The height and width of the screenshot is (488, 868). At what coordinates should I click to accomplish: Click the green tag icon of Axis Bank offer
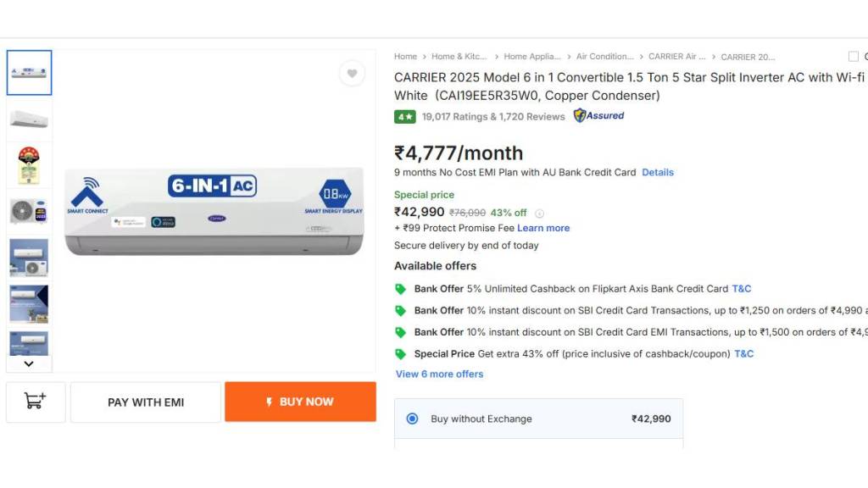(401, 289)
